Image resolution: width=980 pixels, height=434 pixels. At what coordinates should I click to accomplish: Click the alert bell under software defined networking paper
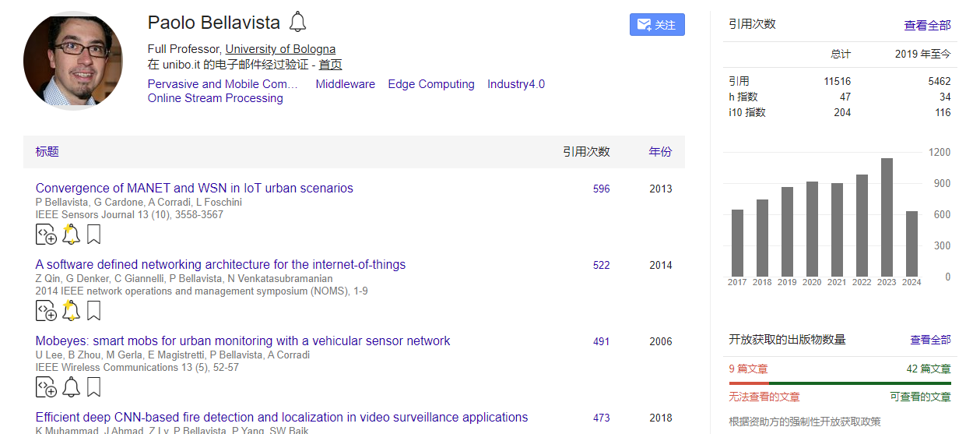[71, 311]
